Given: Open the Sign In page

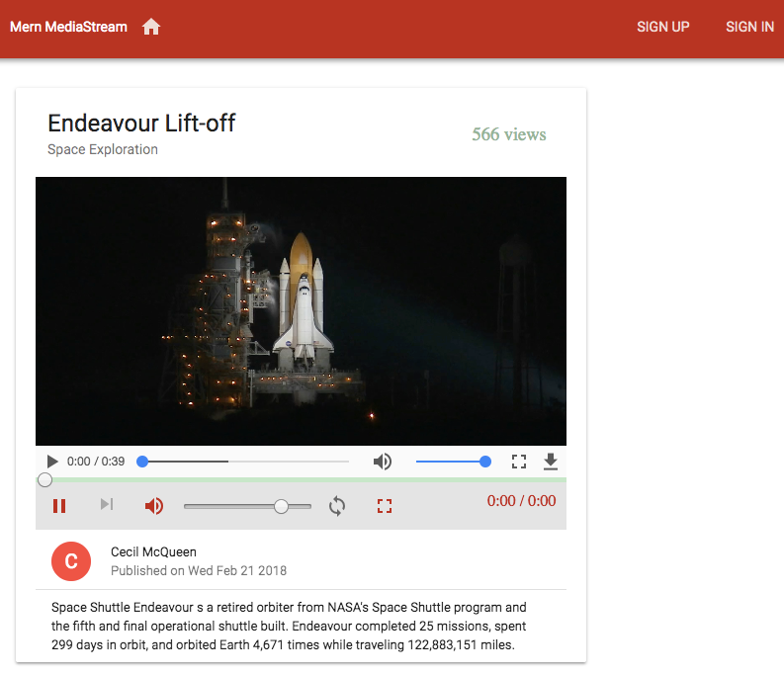Looking at the screenshot, I should click(749, 27).
